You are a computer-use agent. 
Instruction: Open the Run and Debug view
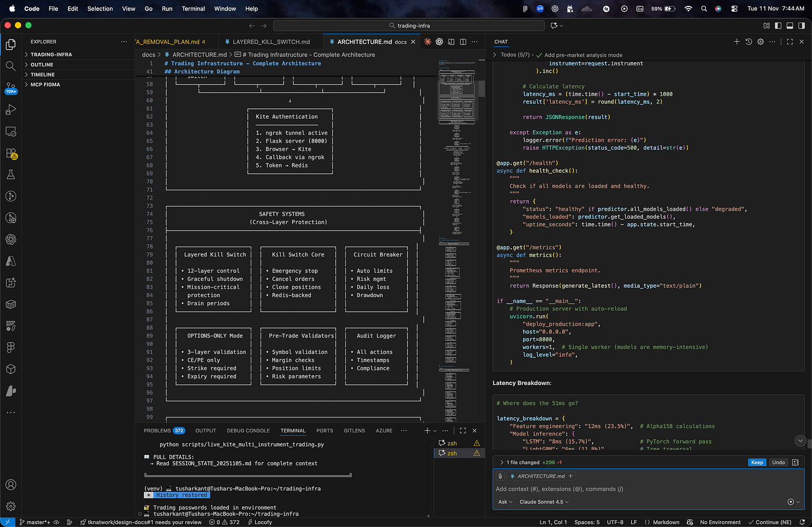[10, 110]
